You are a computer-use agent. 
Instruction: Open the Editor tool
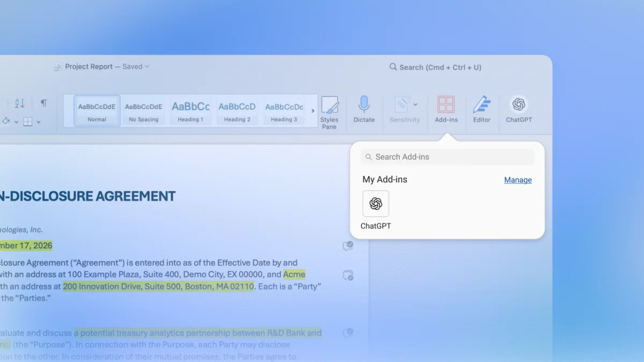(x=482, y=109)
